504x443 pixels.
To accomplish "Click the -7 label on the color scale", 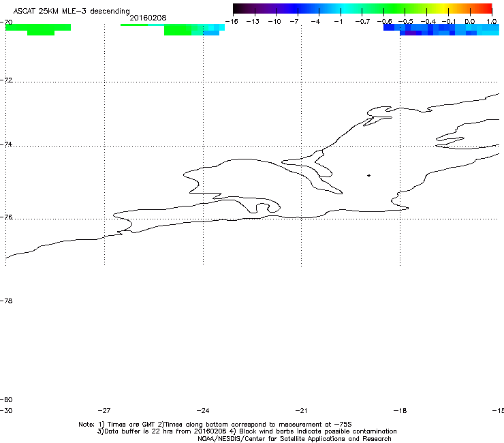I will [x=294, y=22].
